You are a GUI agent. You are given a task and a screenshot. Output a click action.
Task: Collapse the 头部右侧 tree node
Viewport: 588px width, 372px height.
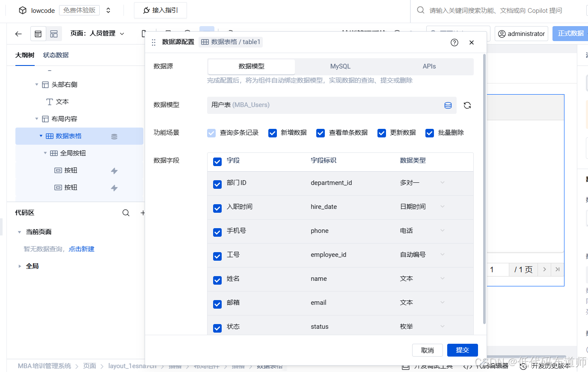coord(37,85)
